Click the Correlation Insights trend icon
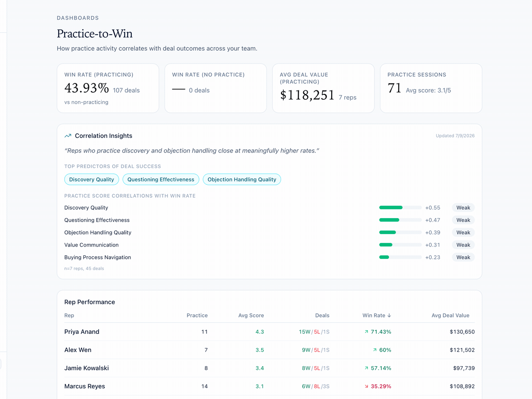 tap(68, 136)
